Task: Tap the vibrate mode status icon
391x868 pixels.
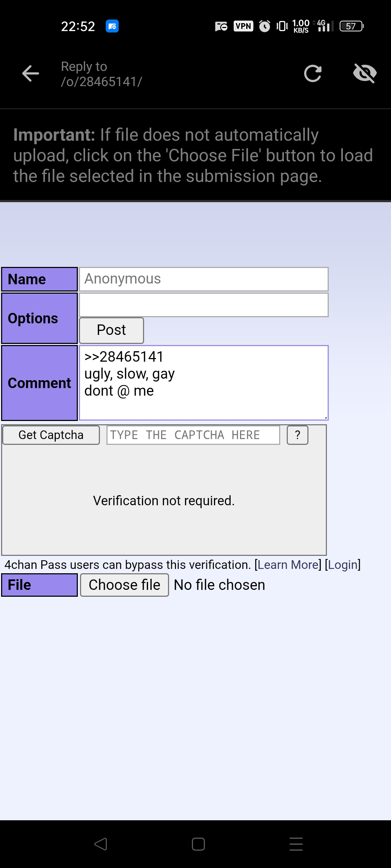Action: (282, 26)
